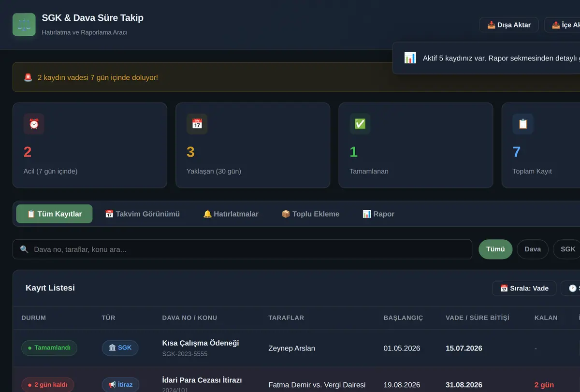This screenshot has height=392, width=580.
Task: Open the Rapor tab
Action: 378,214
